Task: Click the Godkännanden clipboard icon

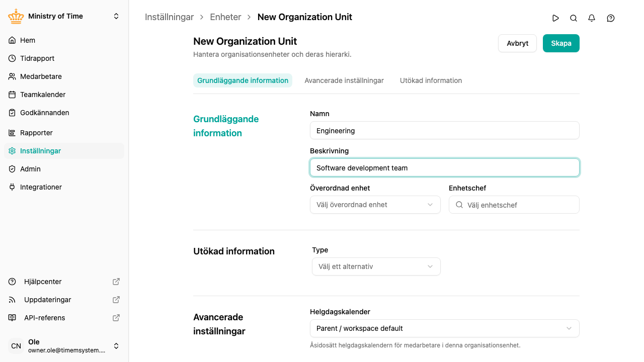Action: (x=13, y=113)
